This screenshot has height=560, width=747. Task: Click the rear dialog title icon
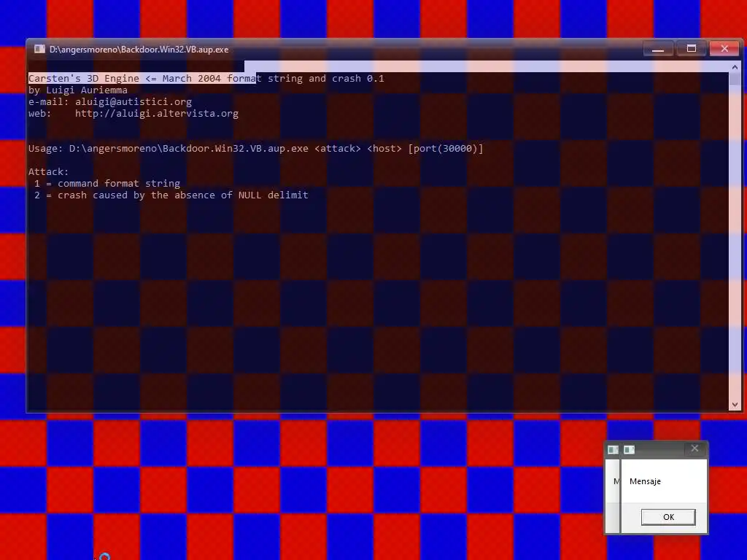(x=613, y=449)
